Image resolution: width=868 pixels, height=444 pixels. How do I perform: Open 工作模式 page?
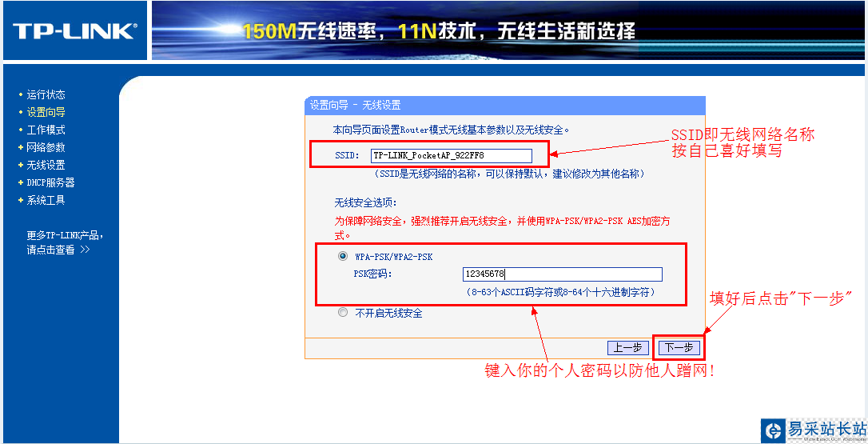(x=46, y=130)
